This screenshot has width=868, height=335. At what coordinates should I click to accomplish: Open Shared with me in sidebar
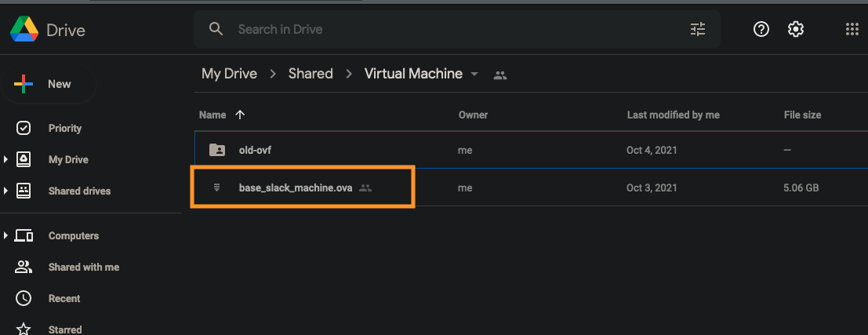tap(84, 267)
